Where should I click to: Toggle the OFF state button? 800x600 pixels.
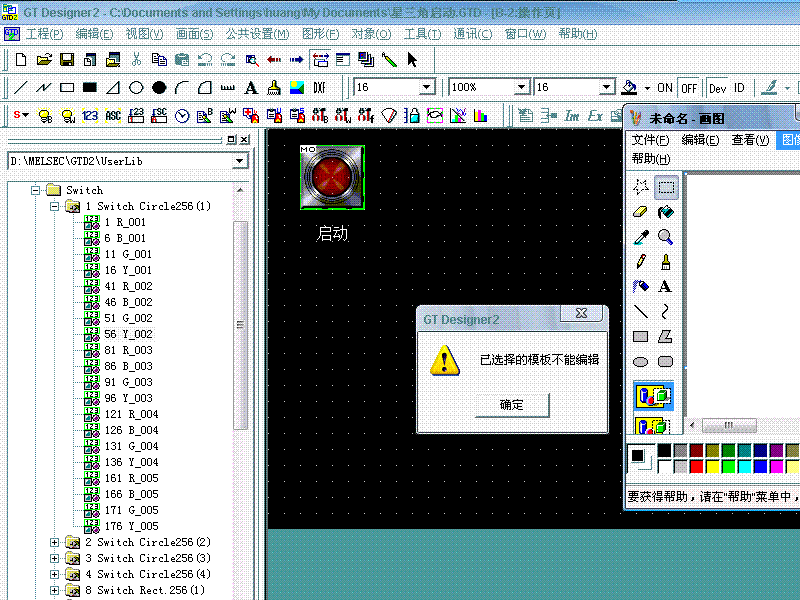coord(689,88)
